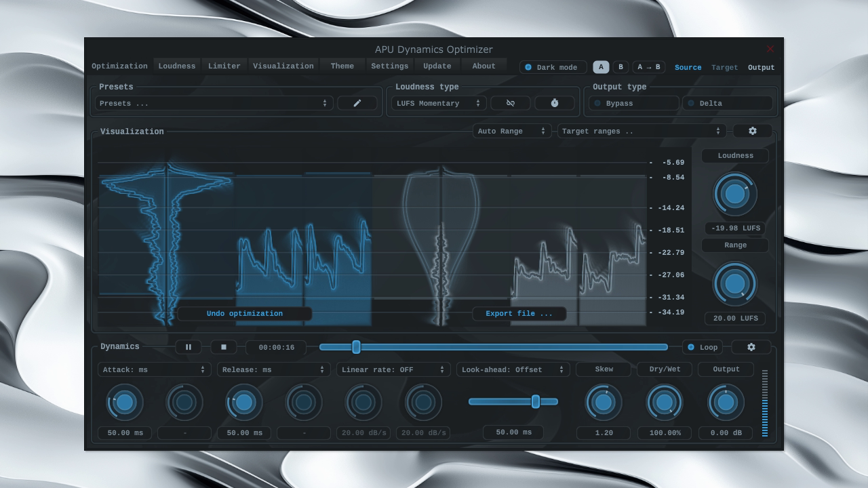This screenshot has height=488, width=868.
Task: Open the Look-ahead: Offset dropdown
Action: coord(513,369)
